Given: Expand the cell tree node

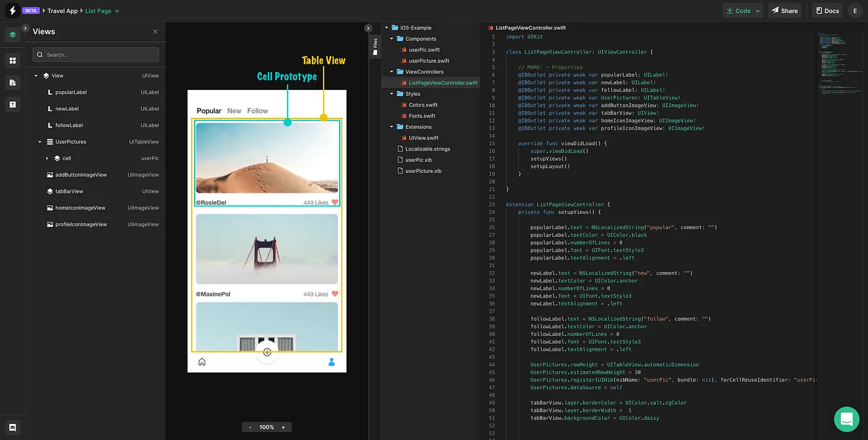Looking at the screenshot, I should (47, 159).
